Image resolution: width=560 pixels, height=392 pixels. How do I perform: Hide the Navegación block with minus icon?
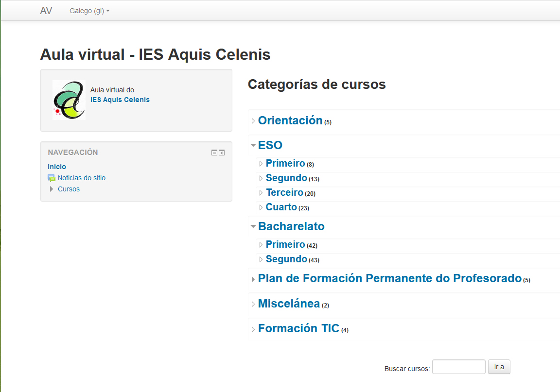click(214, 153)
